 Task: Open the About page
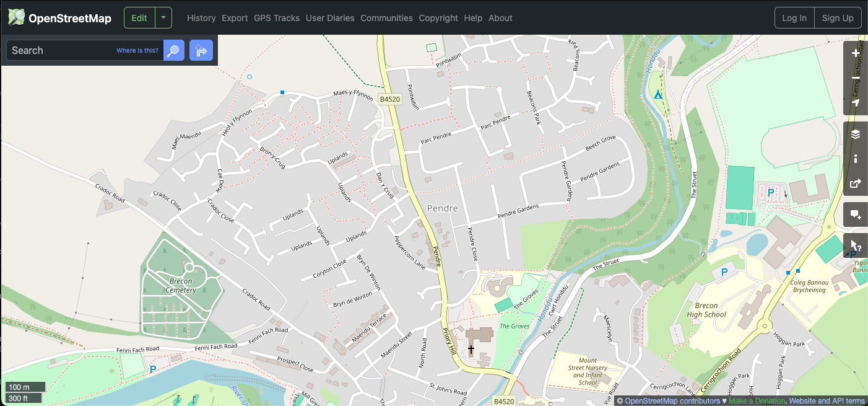point(500,18)
